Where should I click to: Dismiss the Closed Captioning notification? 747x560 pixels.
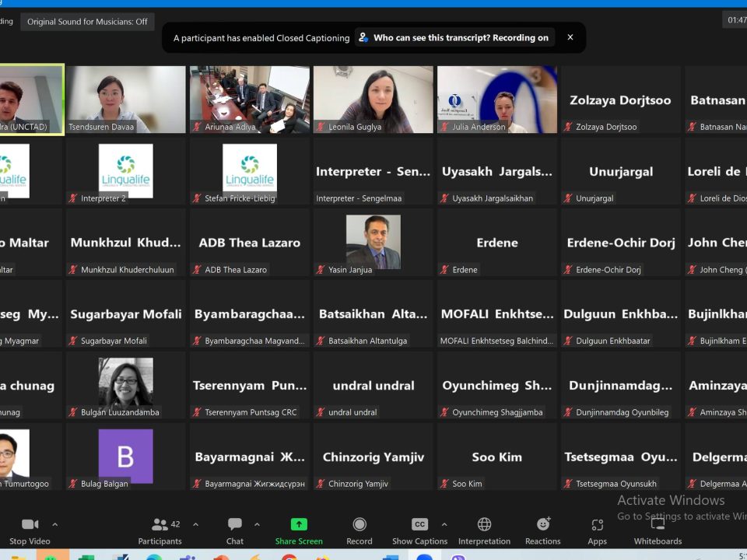(570, 37)
